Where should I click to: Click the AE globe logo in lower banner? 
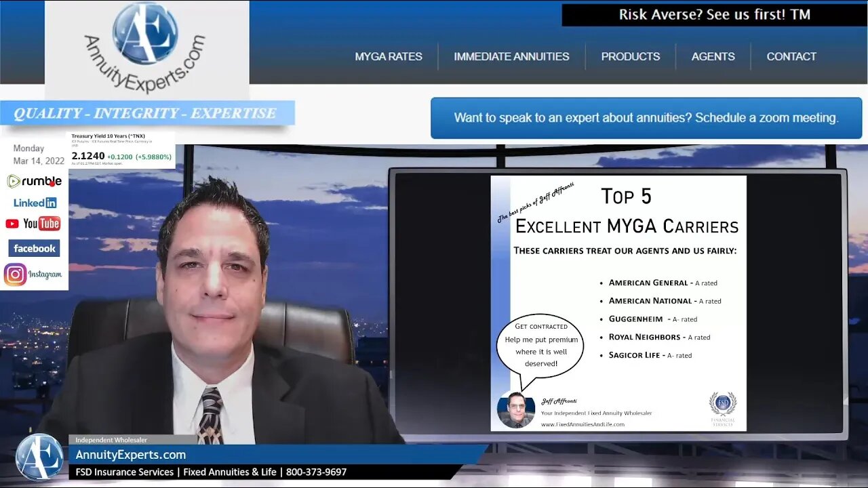(39, 457)
